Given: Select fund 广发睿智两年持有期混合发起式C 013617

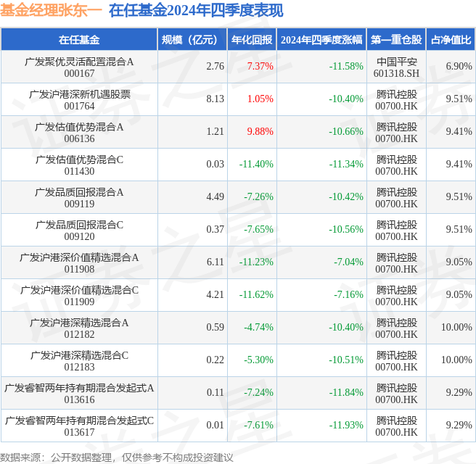Looking at the screenshot, I should (x=79, y=426).
